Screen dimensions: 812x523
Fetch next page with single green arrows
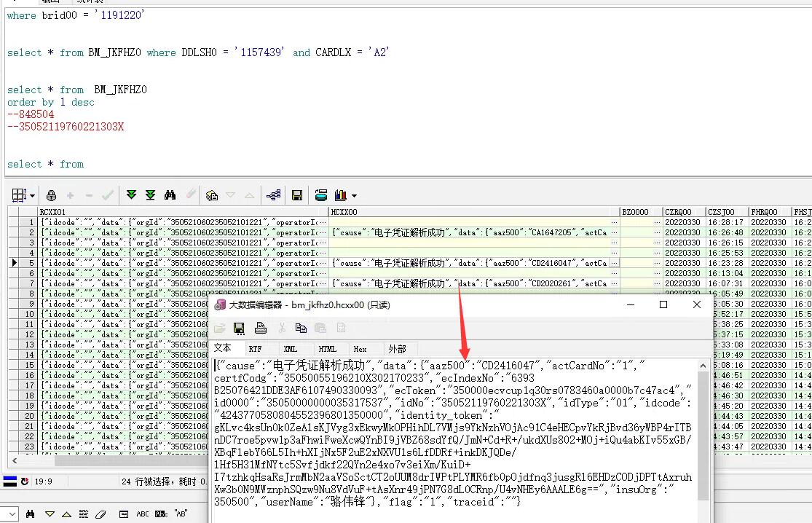point(131,194)
